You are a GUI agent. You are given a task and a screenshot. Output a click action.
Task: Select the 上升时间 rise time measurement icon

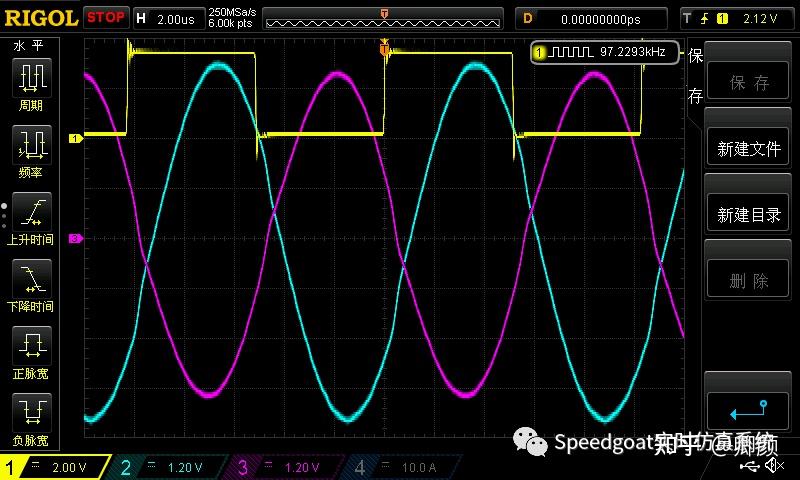click(x=31, y=212)
